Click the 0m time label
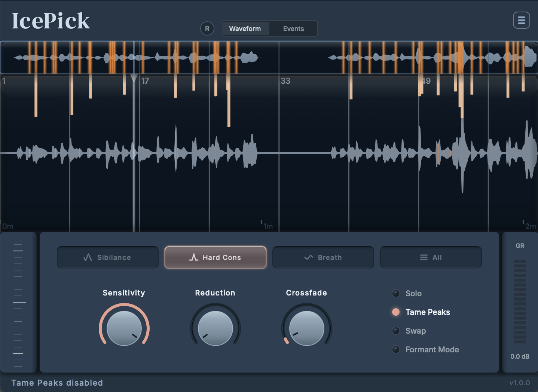The height and width of the screenshot is (392, 538). tap(8, 226)
